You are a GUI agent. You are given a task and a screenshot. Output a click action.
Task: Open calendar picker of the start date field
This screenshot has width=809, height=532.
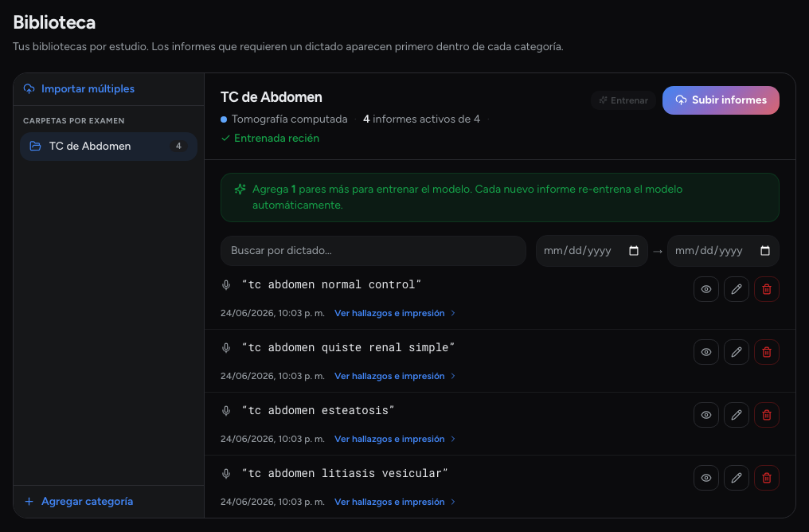coord(634,251)
